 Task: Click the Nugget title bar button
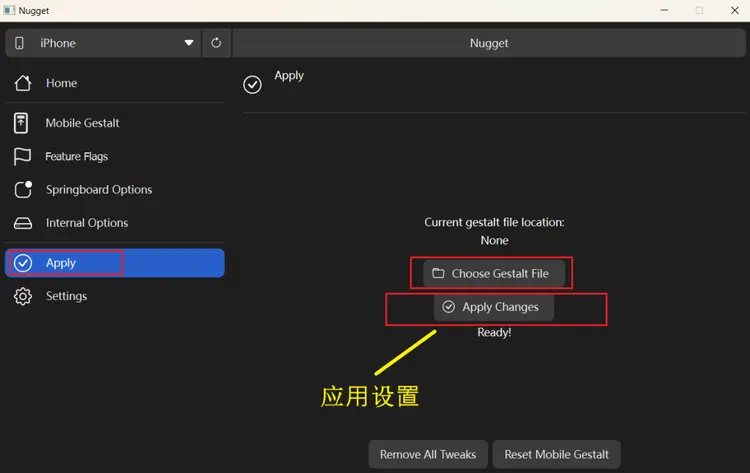pyautogui.click(x=489, y=43)
